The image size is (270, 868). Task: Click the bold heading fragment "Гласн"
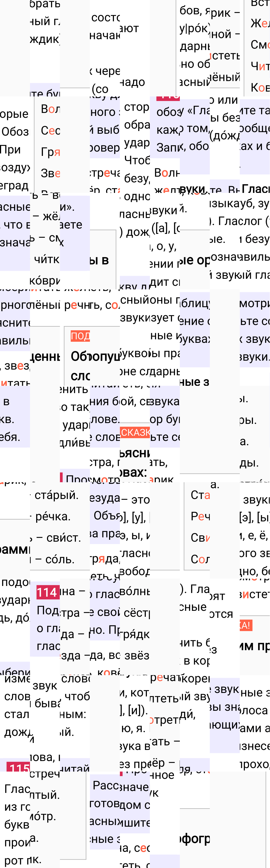[255, 189]
